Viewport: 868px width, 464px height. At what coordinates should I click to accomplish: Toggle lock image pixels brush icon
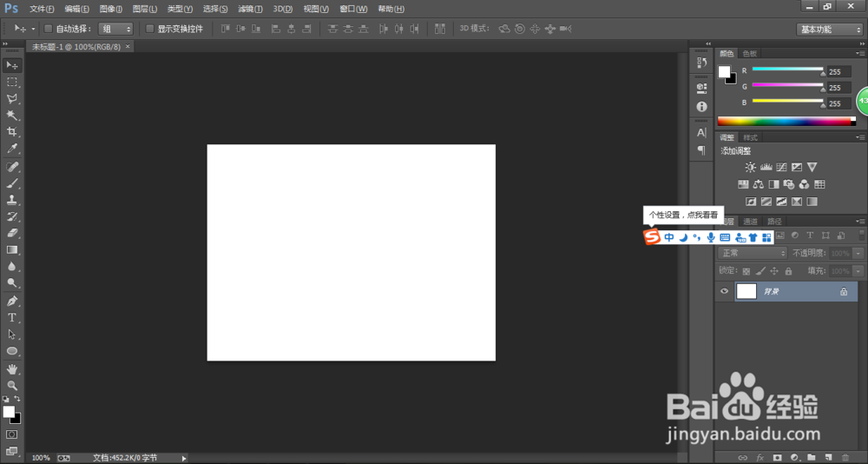760,271
